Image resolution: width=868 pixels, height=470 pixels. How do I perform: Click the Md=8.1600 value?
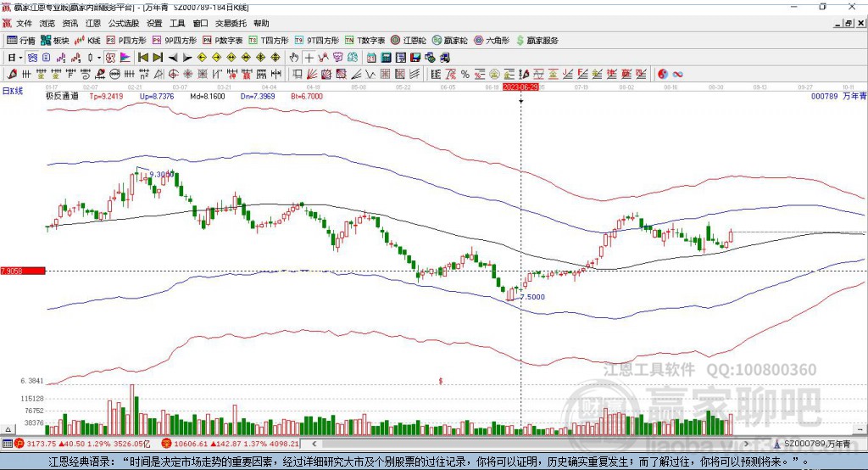pyautogui.click(x=208, y=96)
